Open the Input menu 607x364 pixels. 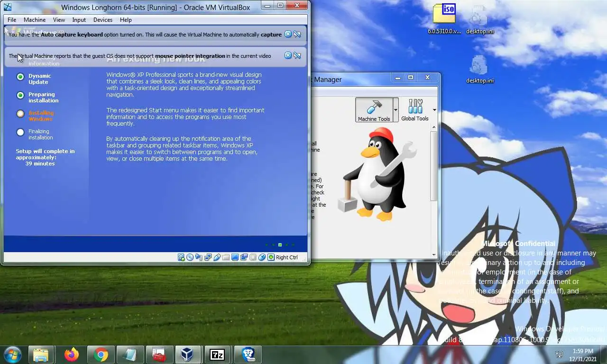point(79,20)
